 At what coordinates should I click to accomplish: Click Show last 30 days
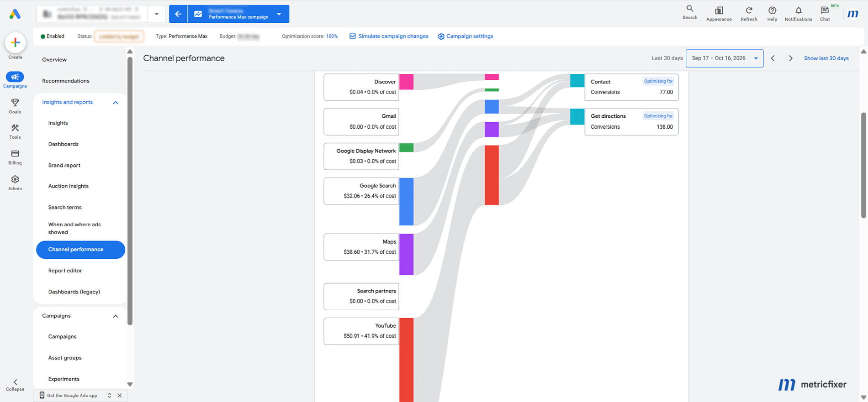826,58
